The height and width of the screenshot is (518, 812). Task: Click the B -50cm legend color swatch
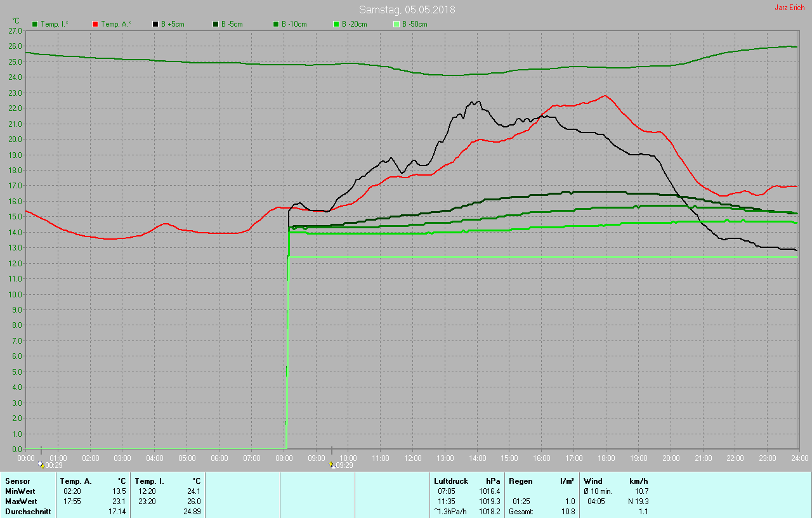point(396,24)
